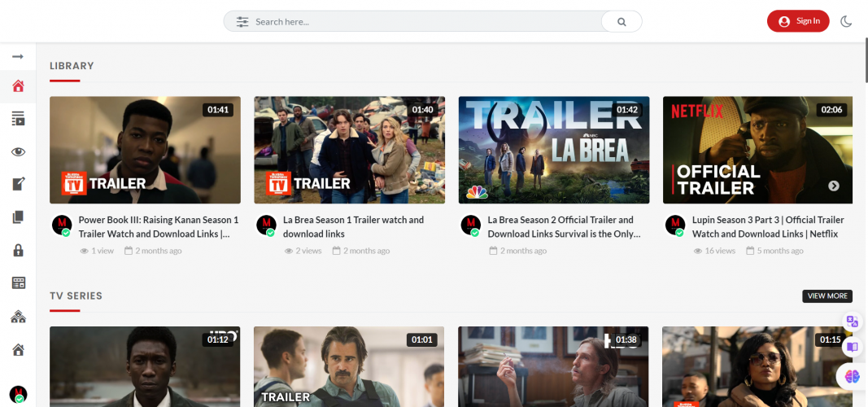Click the red Sign In button
This screenshot has width=868, height=407.
pos(798,21)
